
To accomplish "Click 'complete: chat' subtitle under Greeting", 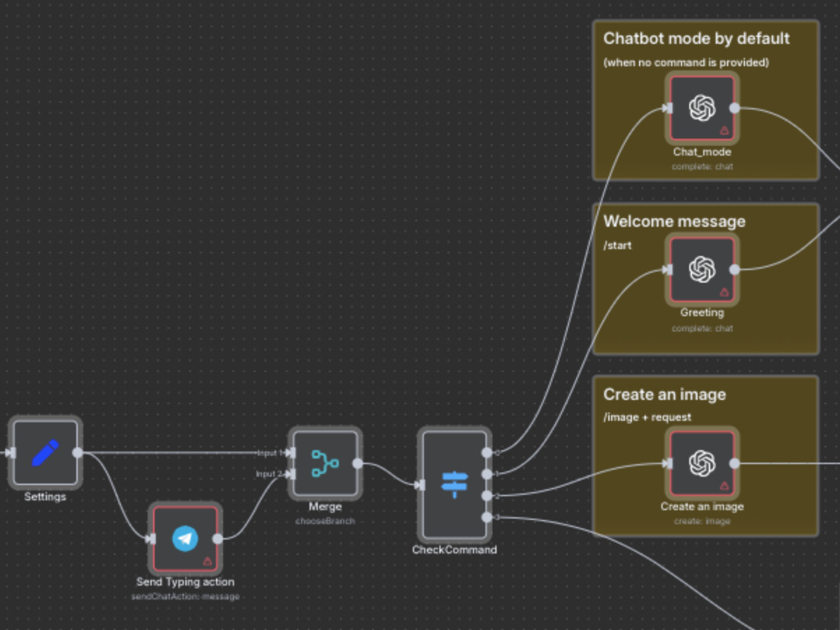I will tap(702, 328).
